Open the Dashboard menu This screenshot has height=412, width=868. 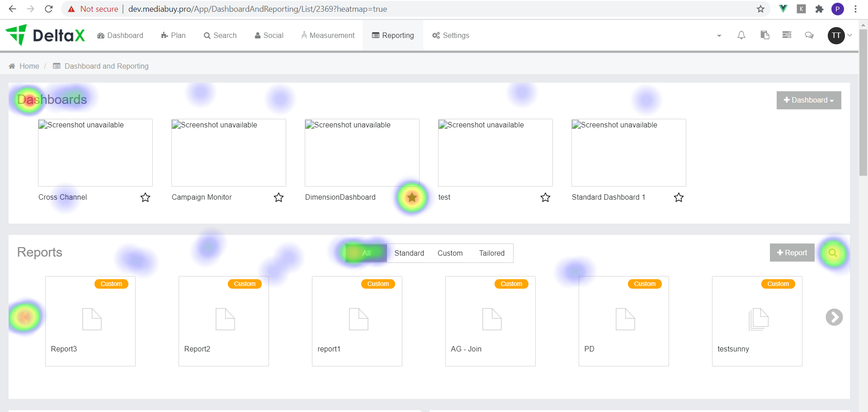(120, 35)
